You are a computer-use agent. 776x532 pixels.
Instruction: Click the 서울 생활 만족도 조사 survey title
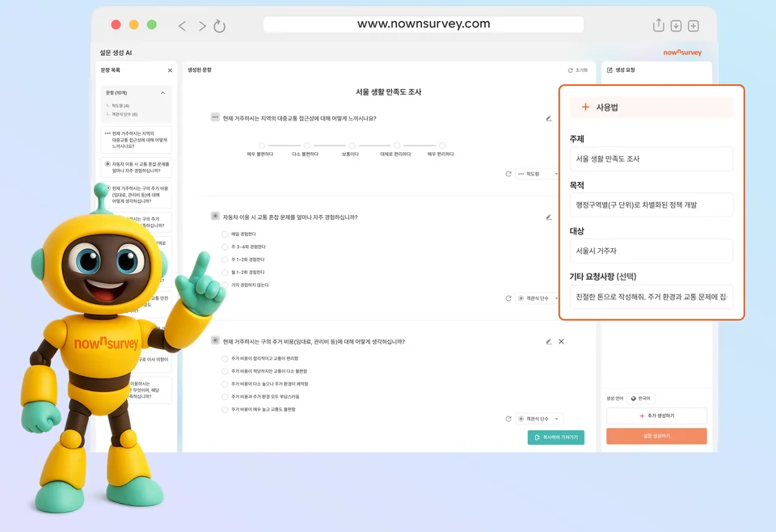[389, 92]
